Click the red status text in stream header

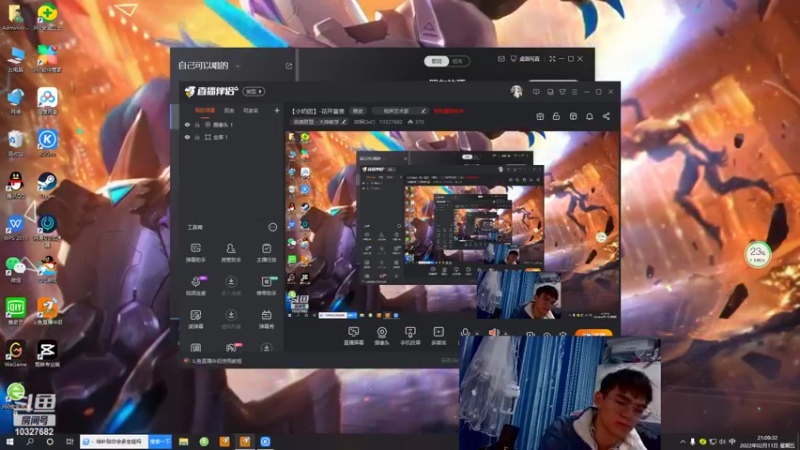pos(449,111)
